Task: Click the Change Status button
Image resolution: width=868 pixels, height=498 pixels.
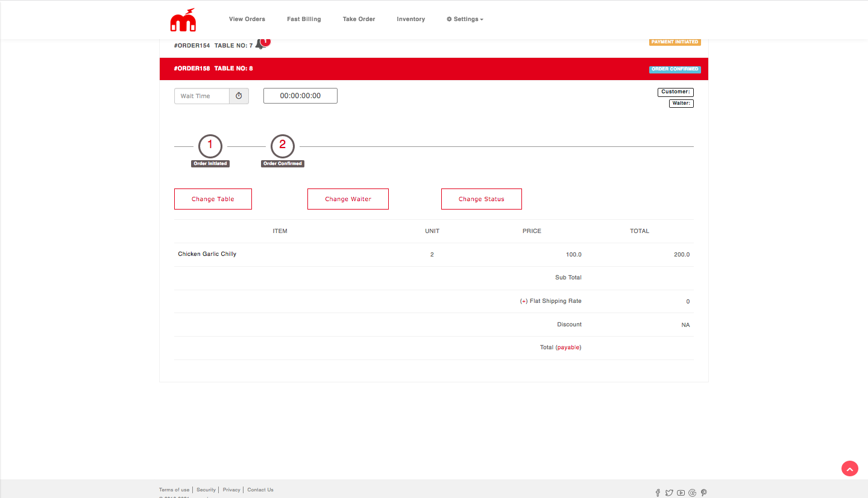Action: 482,199
